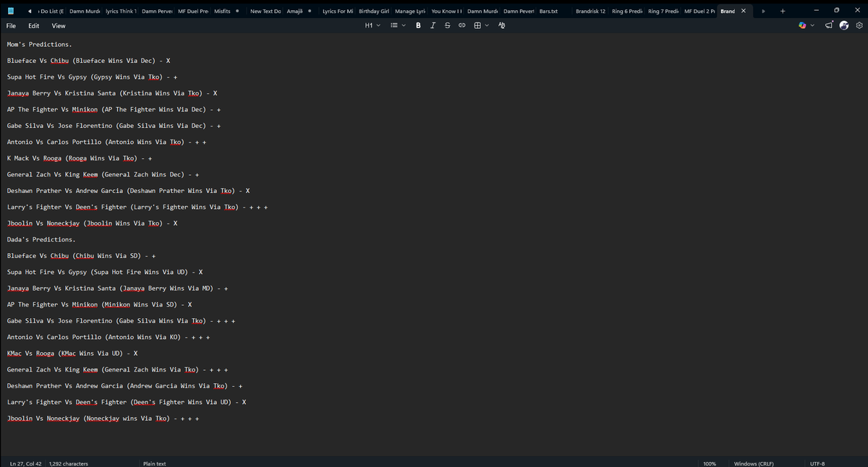868x467 pixels.
Task: Click the "Noneckjay wins Via Tko" line
Action: 103,419
